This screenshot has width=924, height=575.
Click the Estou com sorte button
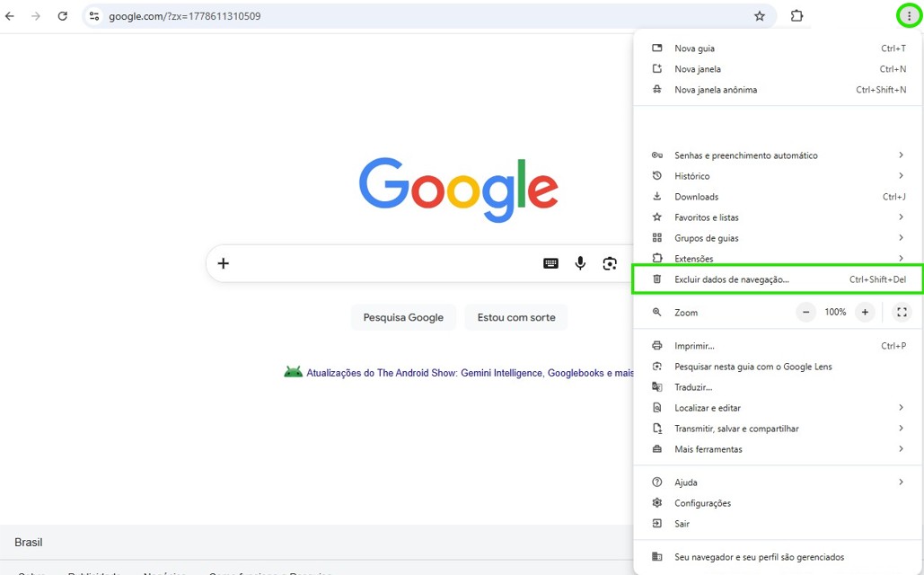click(x=516, y=317)
